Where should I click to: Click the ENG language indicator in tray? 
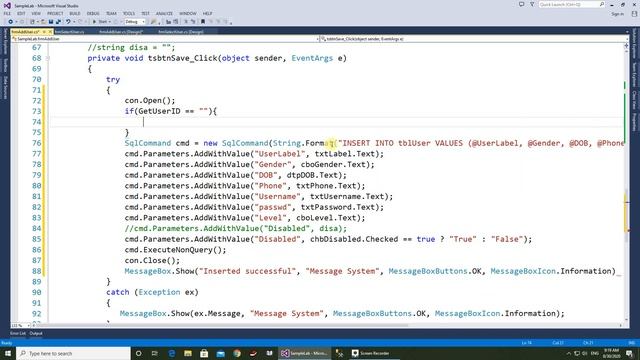pos(595,353)
